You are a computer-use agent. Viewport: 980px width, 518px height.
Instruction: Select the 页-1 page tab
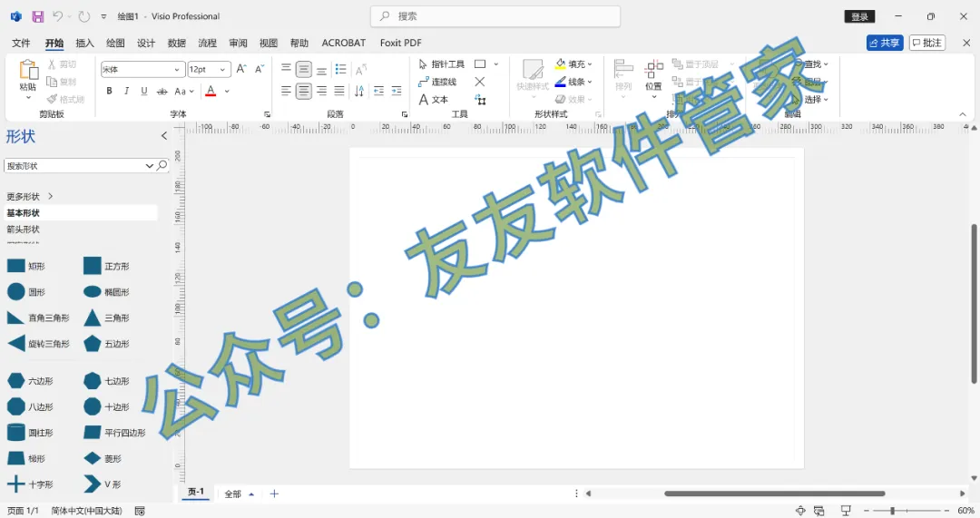196,493
